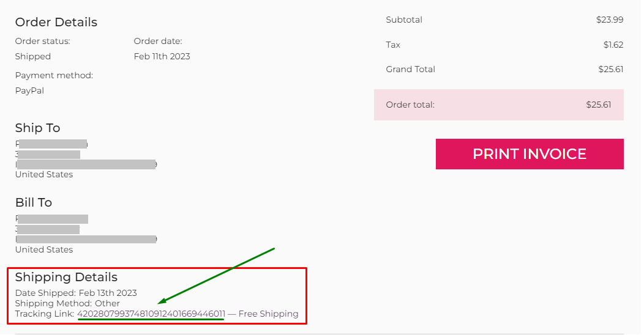The width and height of the screenshot is (644, 335).
Task: Click the Grand Total label
Action: point(410,69)
